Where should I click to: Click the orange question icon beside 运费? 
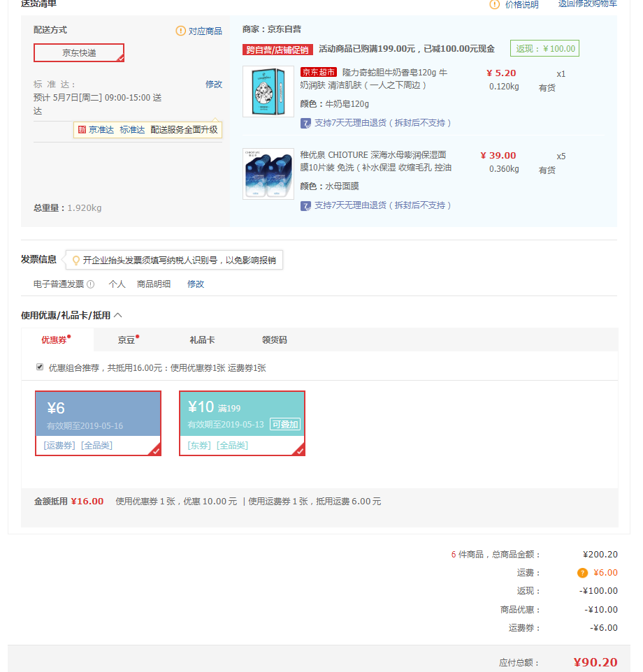(x=582, y=573)
